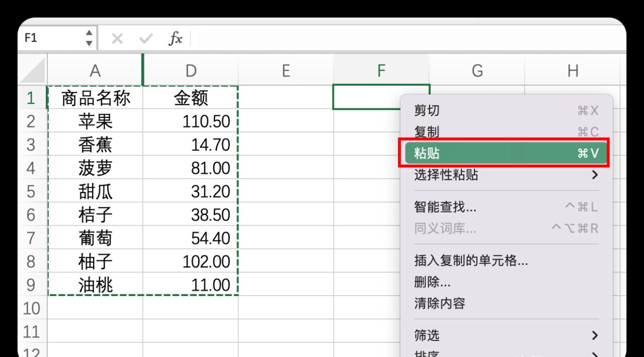Screen dimensions: 644x357
Task: Click the Name Box showing F1
Action: click(52, 38)
